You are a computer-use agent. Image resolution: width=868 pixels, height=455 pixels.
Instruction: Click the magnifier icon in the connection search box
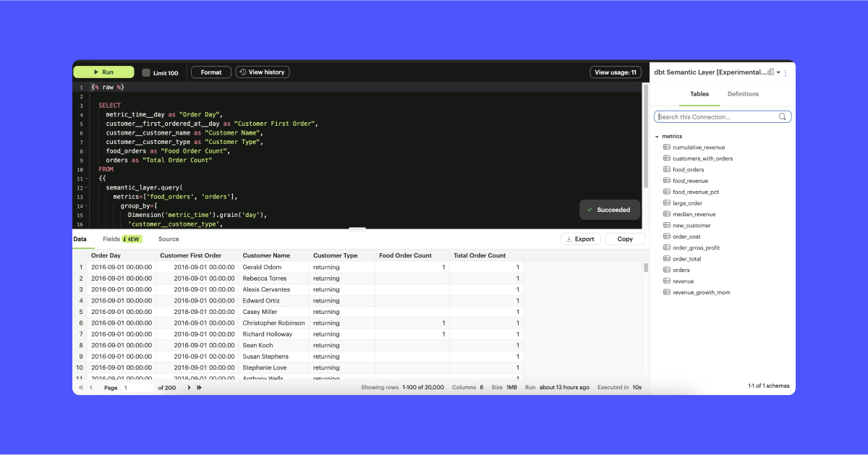click(782, 116)
